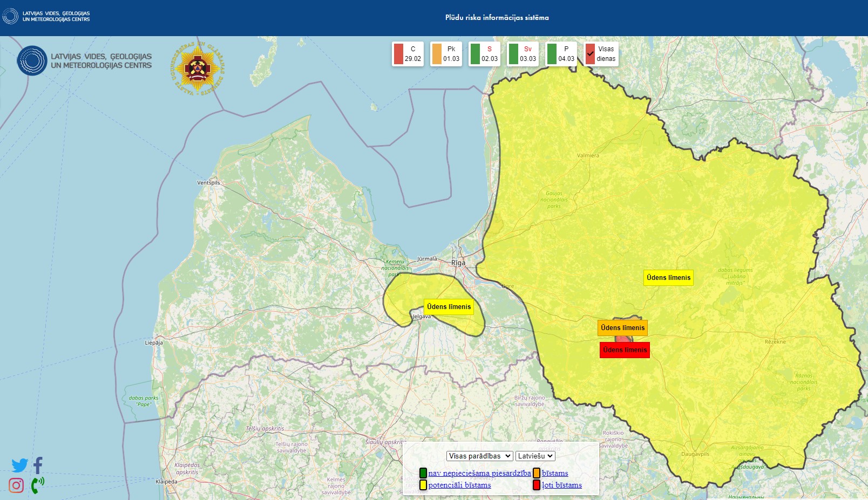
Task: Click the Instagram icon
Action: click(16, 485)
